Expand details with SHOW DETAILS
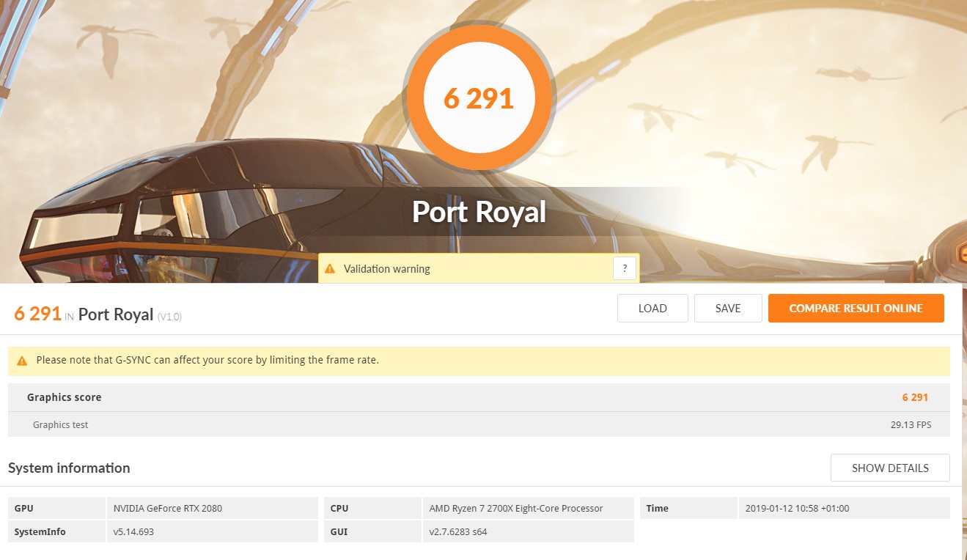This screenshot has width=967, height=560. pos(890,468)
